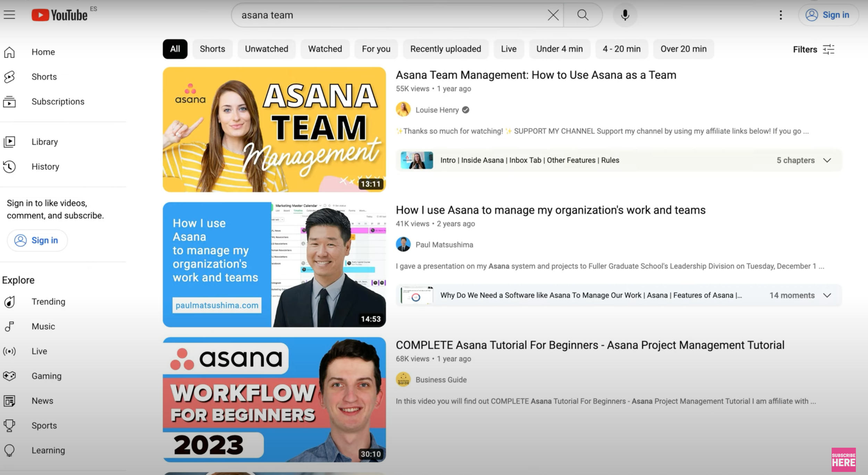Select the Over 20 min chip
Screen dimensions: 868x475
pyautogui.click(x=683, y=49)
